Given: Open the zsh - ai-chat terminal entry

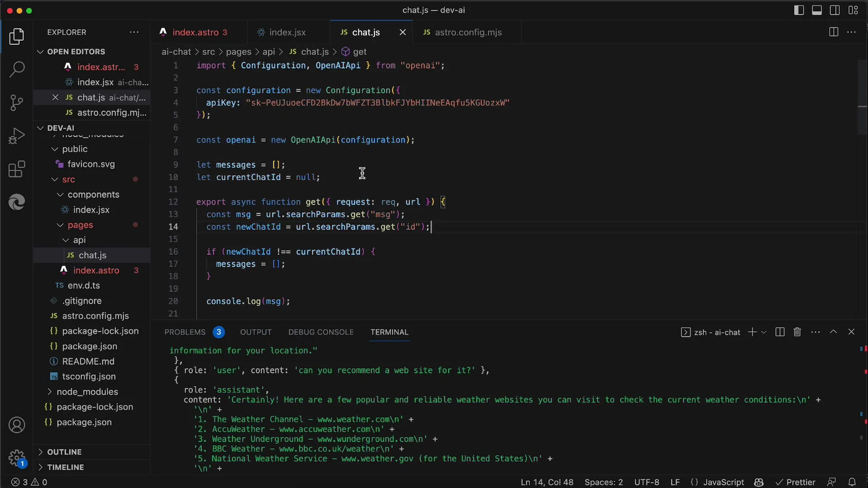Looking at the screenshot, I should (x=711, y=332).
